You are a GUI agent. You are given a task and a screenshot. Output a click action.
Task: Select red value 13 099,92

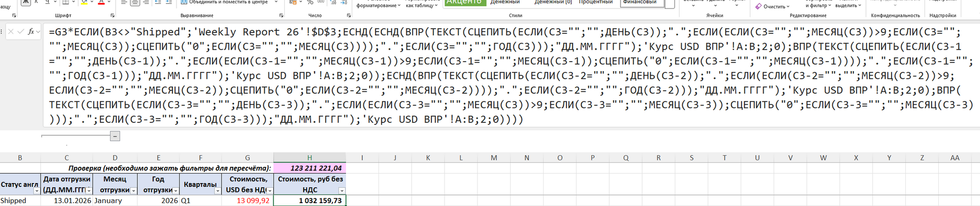(x=247, y=201)
